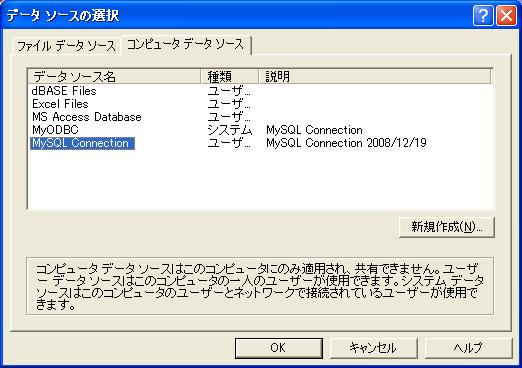The image size is (522, 368).
Task: Open the ヘルプ button
Action: coord(468,348)
